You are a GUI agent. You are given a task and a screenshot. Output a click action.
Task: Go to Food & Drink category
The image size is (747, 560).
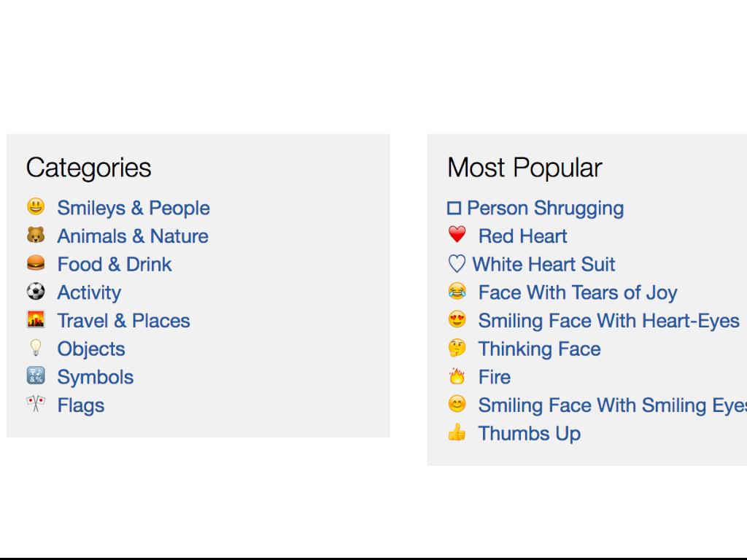[x=115, y=264]
